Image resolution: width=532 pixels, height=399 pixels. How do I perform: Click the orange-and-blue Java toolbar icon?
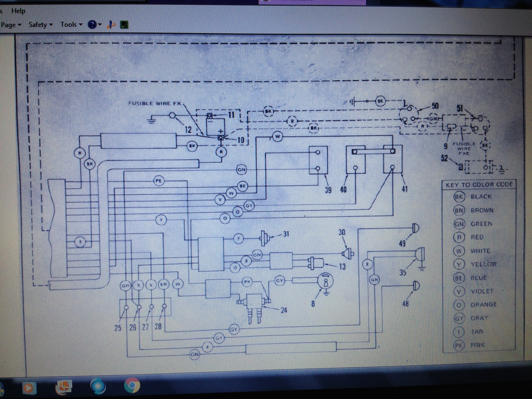coord(111,25)
